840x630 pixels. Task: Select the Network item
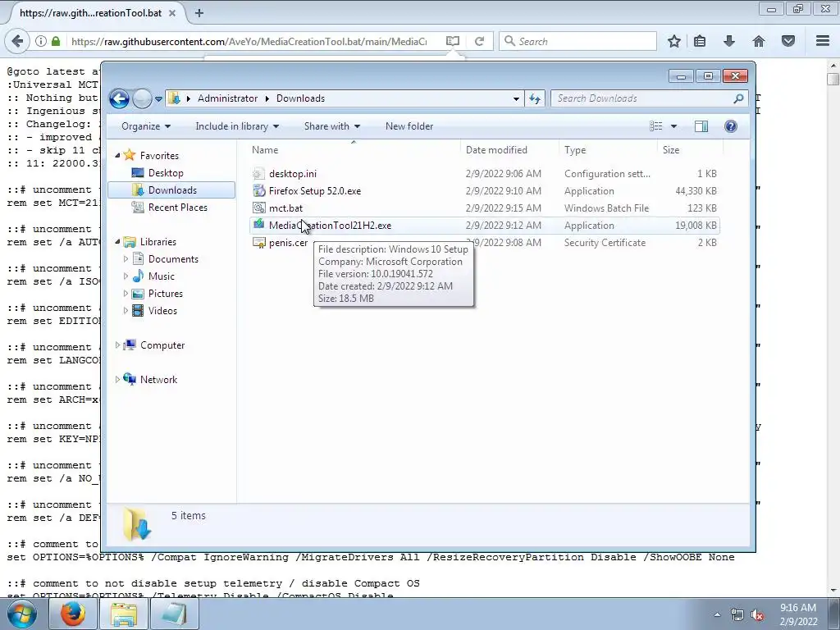coord(158,380)
